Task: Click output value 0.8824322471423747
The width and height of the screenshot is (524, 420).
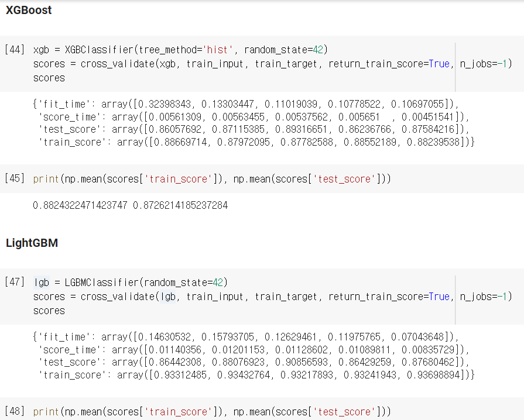Action: [80, 205]
